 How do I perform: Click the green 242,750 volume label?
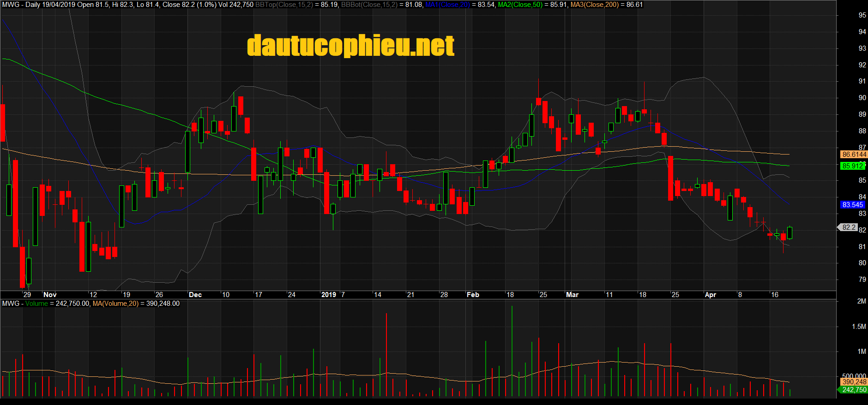coord(854,390)
